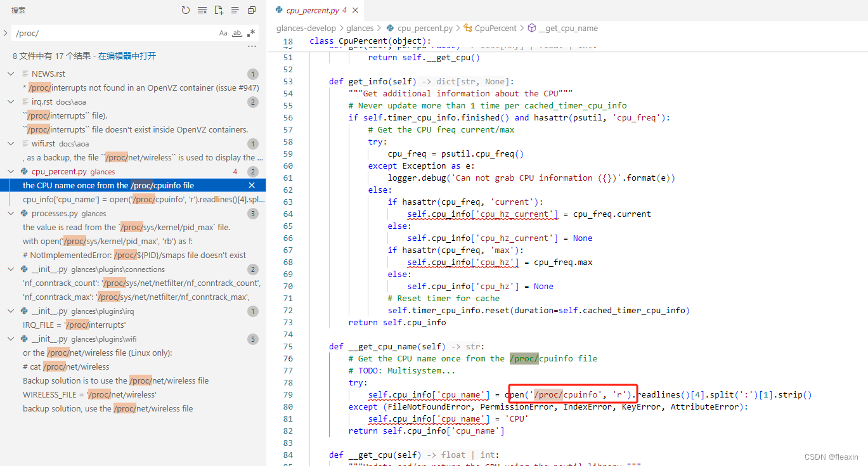Image resolution: width=868 pixels, height=466 pixels.
Task: Dismiss the highlighted cpuinfo search result
Action: (252, 185)
